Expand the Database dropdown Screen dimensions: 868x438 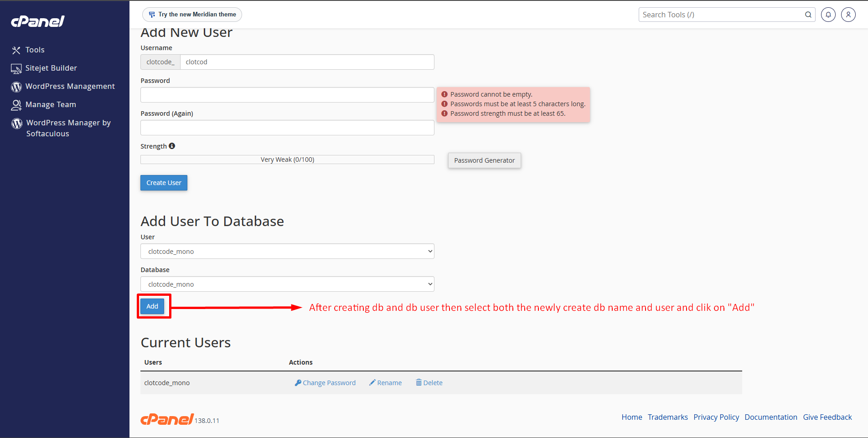[x=287, y=284]
